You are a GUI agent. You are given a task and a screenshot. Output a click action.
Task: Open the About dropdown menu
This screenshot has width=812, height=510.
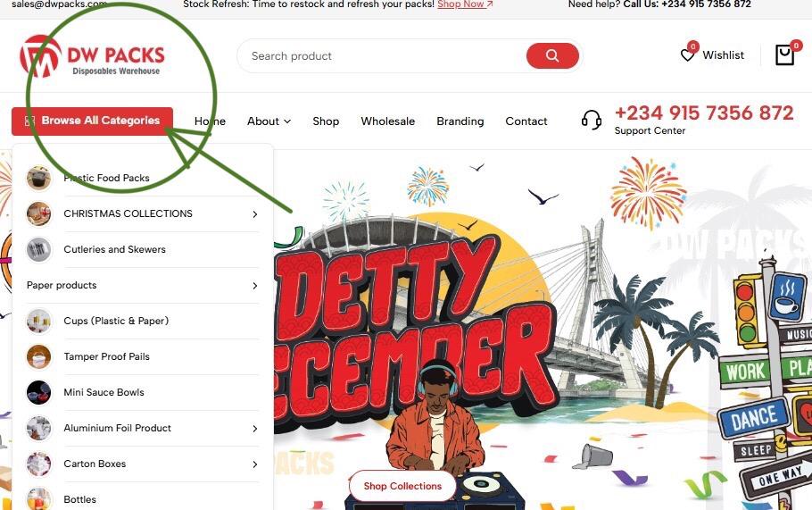pos(269,121)
